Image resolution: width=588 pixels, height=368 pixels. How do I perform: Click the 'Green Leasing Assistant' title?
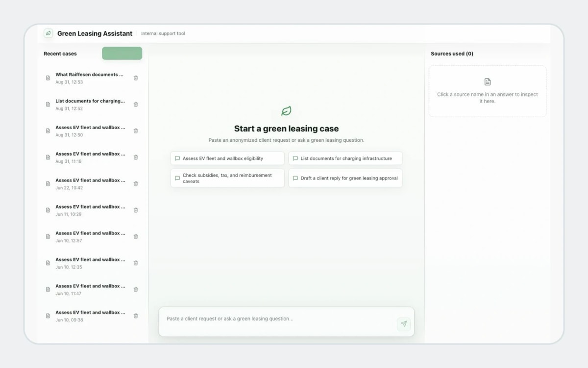click(95, 34)
